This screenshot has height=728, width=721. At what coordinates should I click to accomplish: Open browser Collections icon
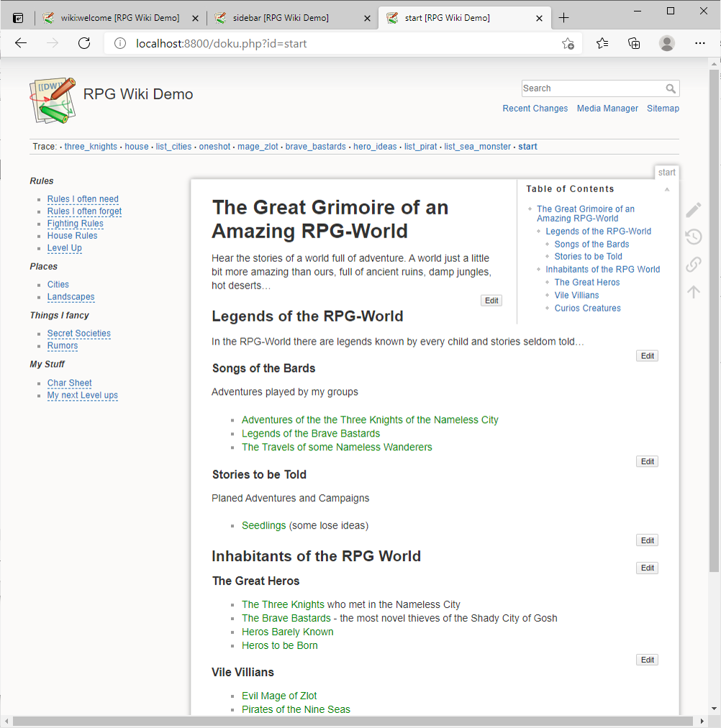[x=634, y=43]
